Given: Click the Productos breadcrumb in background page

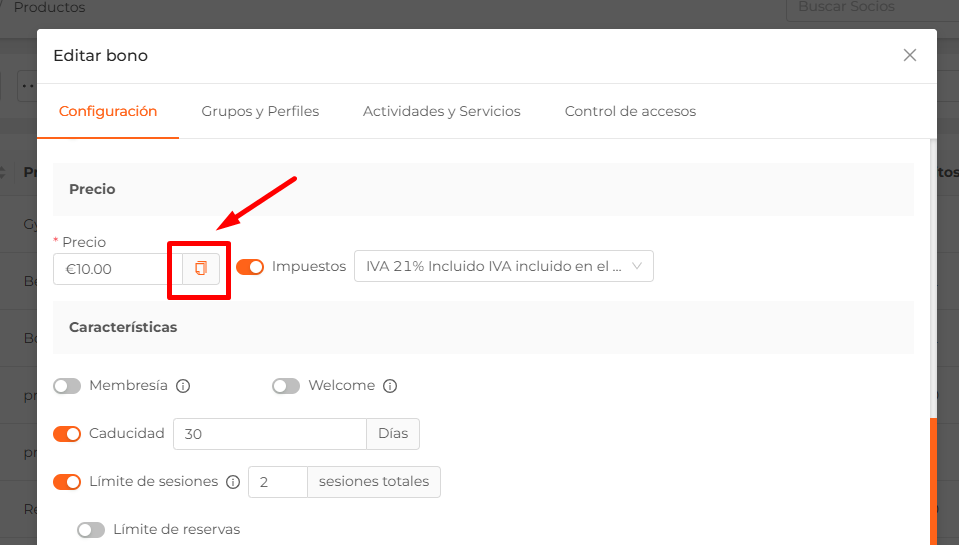Looking at the screenshot, I should pyautogui.click(x=50, y=8).
